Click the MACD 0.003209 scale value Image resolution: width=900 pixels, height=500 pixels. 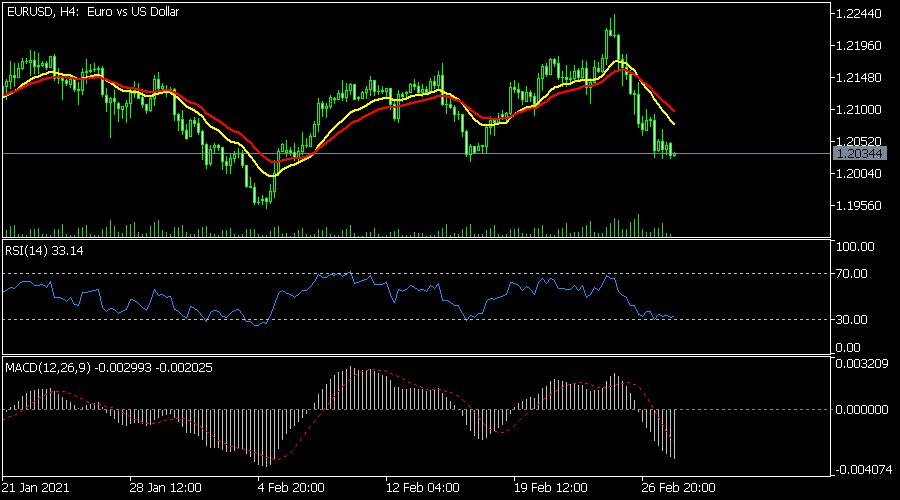(x=862, y=363)
